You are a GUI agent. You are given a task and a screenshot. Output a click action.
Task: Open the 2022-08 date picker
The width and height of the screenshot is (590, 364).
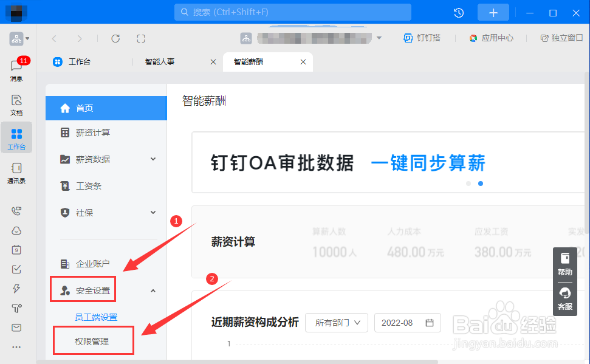click(408, 323)
